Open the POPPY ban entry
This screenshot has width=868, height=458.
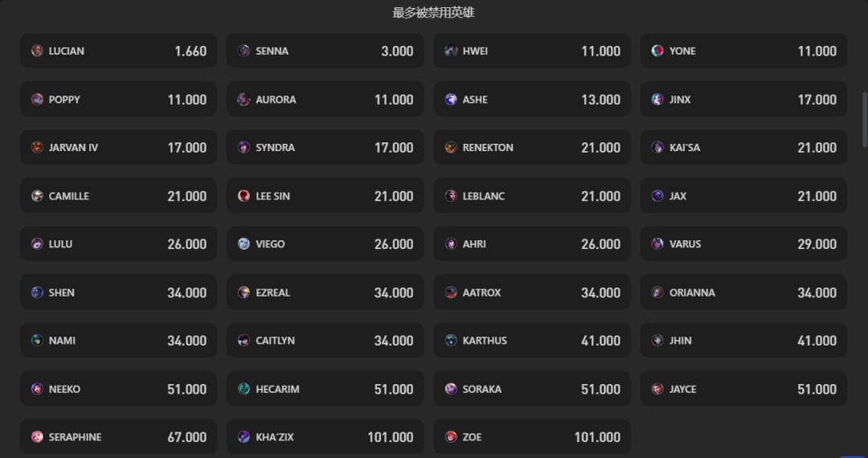(x=118, y=100)
